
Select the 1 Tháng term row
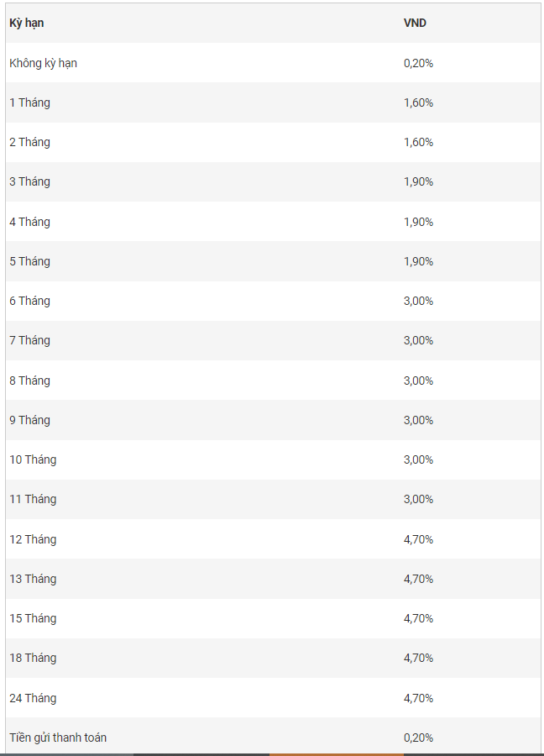[273, 102]
